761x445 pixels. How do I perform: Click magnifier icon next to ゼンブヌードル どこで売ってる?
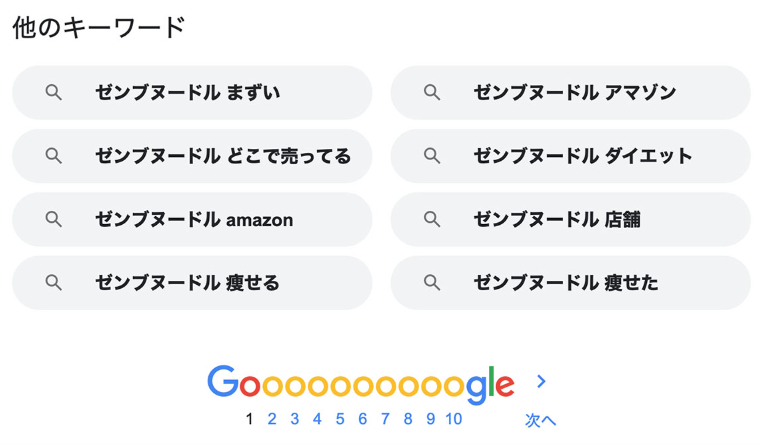pos(53,156)
